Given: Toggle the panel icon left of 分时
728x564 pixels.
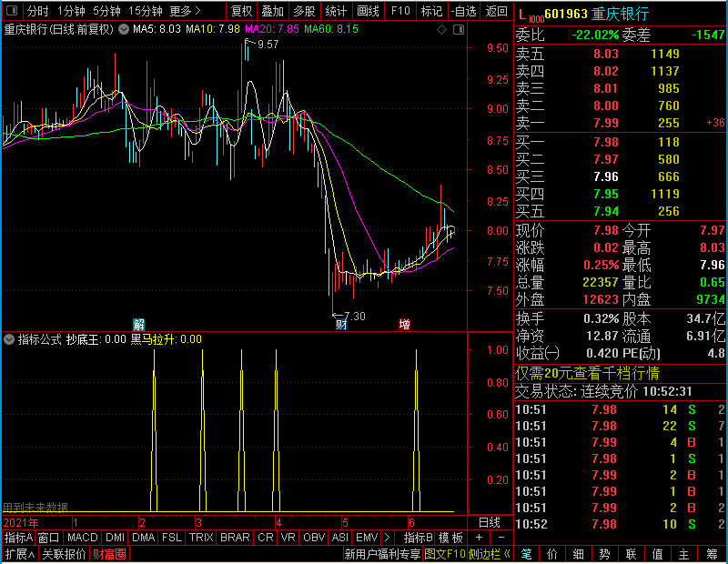Looking at the screenshot, I should 12,10.
